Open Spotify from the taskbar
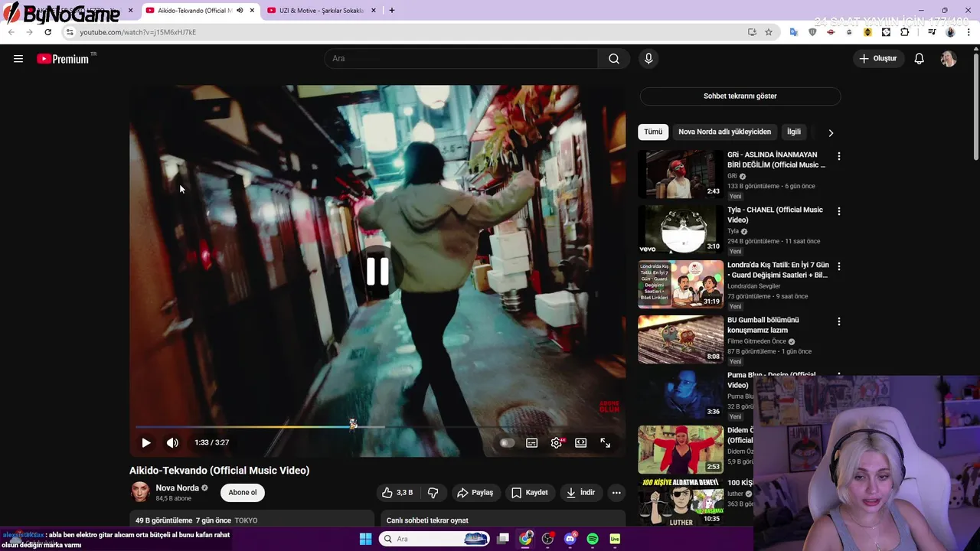The height and width of the screenshot is (551, 980). click(593, 539)
